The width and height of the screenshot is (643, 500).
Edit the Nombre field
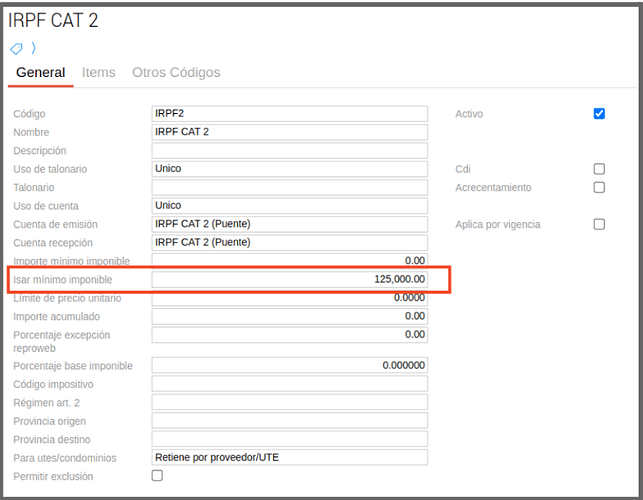click(x=290, y=132)
